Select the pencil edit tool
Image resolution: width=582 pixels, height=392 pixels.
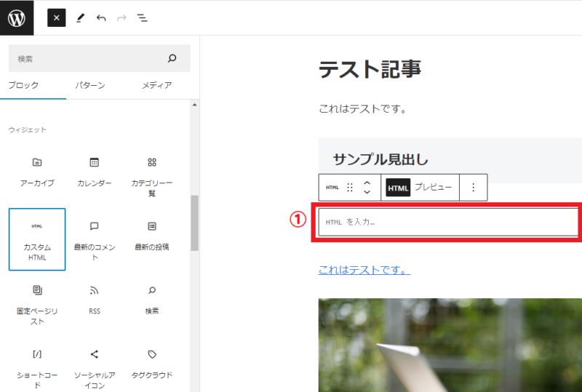80,17
